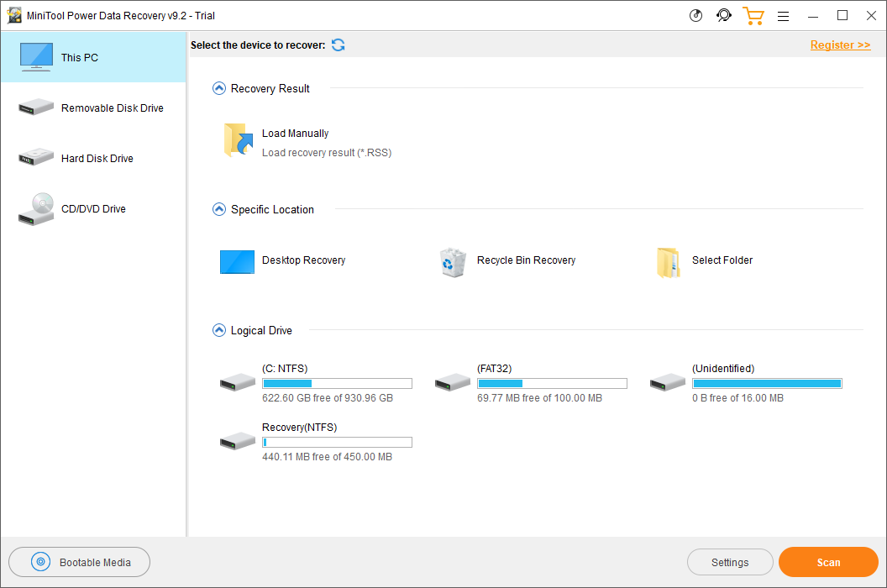
Task: Refresh the device list
Action: pyautogui.click(x=339, y=45)
